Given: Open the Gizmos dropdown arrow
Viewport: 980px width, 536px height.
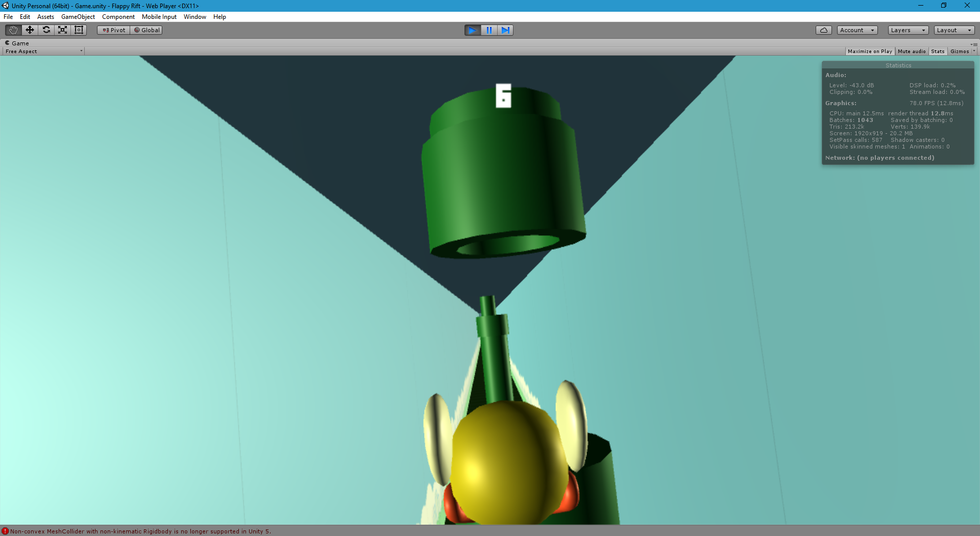Looking at the screenshot, I should [x=974, y=51].
